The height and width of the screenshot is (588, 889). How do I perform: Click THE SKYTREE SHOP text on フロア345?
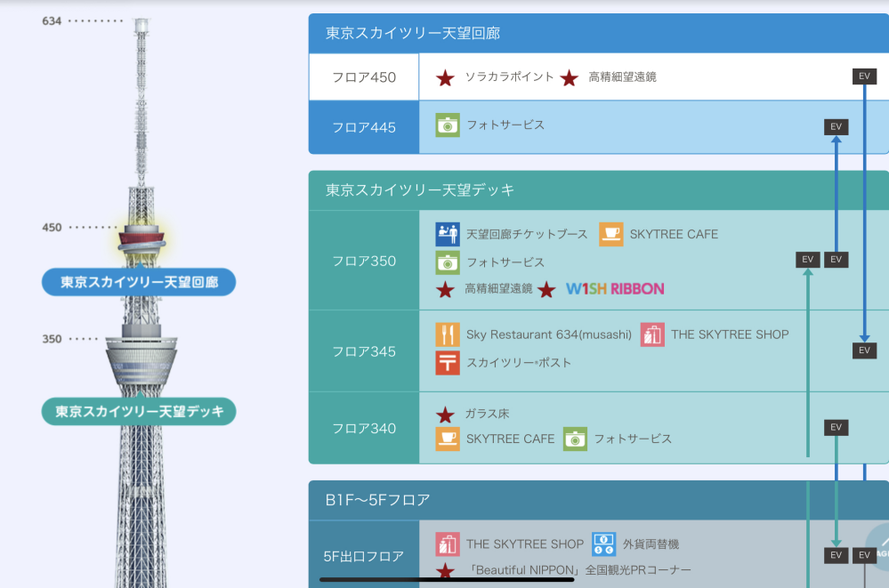click(x=731, y=334)
